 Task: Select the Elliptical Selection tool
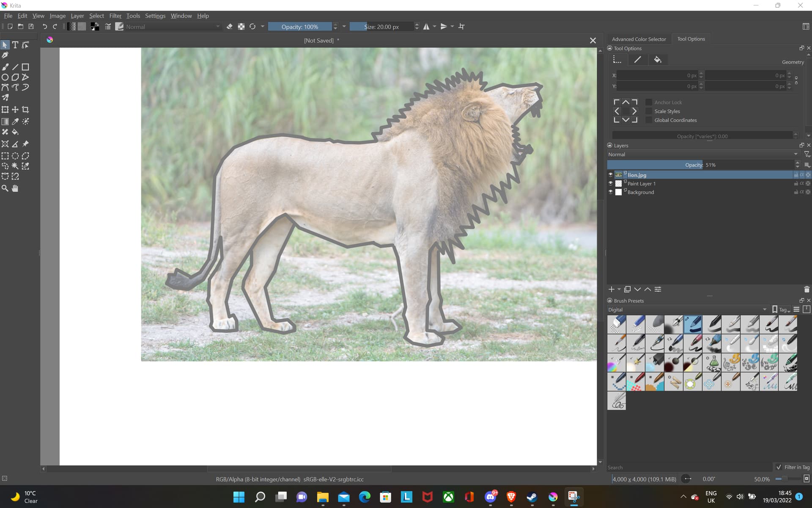[x=15, y=156]
